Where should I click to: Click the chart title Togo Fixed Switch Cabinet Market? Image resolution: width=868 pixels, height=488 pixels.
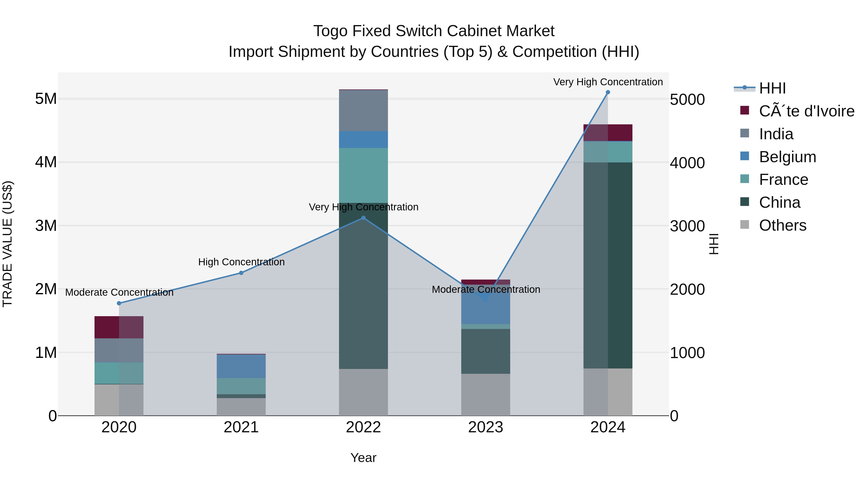coord(434,31)
